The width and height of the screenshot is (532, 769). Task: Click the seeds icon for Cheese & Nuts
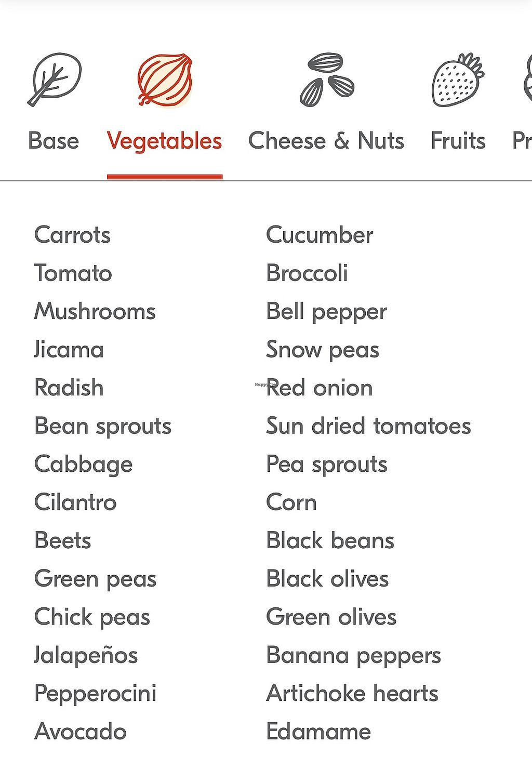(327, 79)
